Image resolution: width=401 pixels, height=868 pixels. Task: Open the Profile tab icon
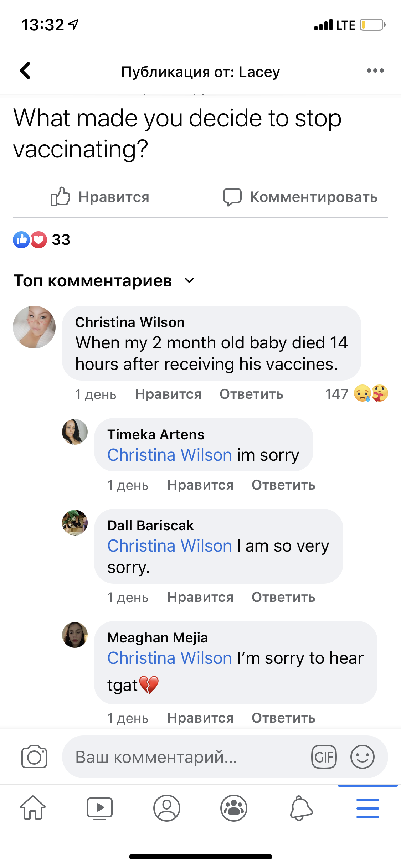coord(167,808)
